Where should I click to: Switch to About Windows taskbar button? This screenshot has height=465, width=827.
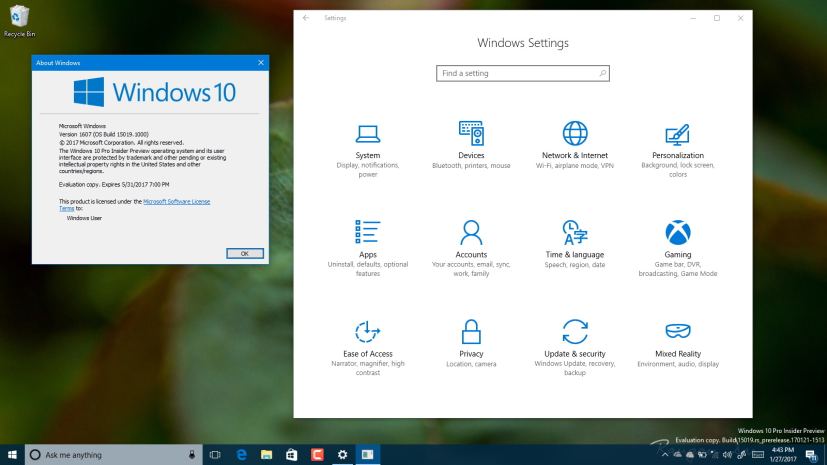[x=368, y=454]
